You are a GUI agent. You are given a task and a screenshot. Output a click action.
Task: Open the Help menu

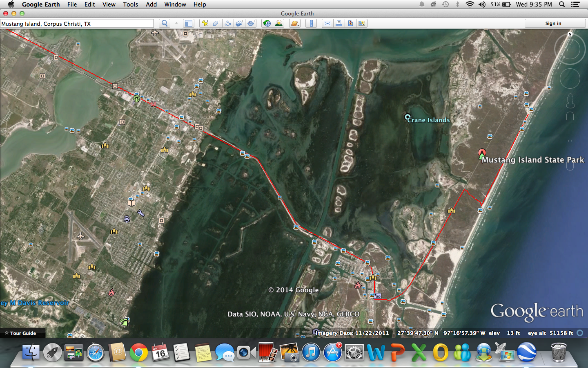200,4
